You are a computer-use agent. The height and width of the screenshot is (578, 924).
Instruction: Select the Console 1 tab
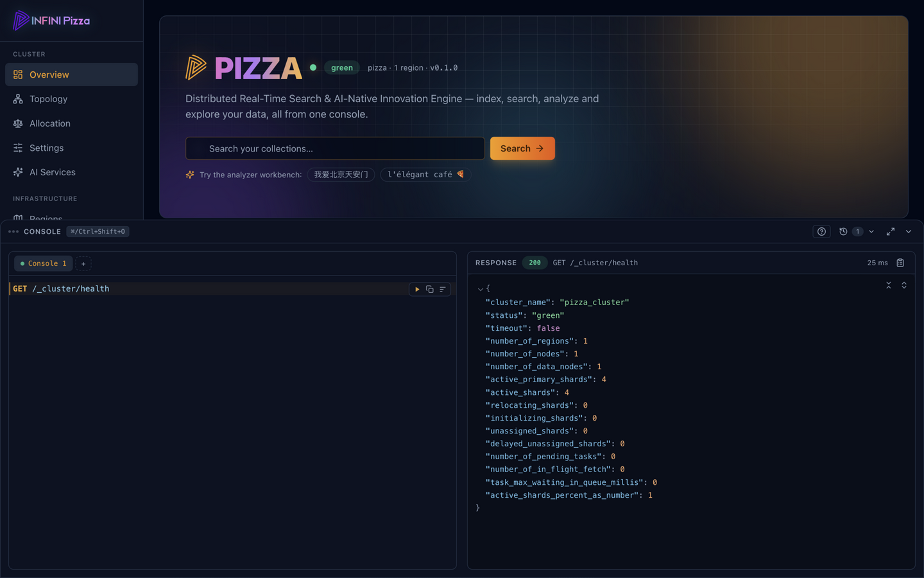(x=44, y=263)
